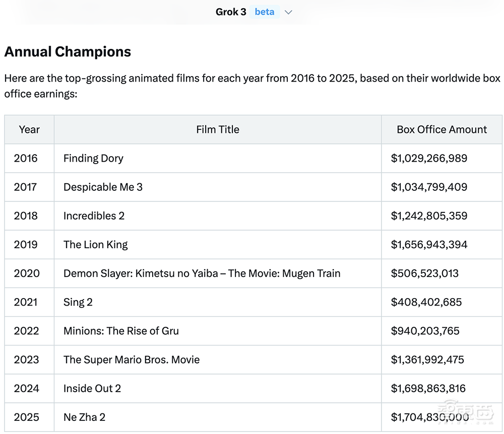Click the Despicable Me 3 film title
Image resolution: width=504 pixels, height=434 pixels.
(x=103, y=187)
